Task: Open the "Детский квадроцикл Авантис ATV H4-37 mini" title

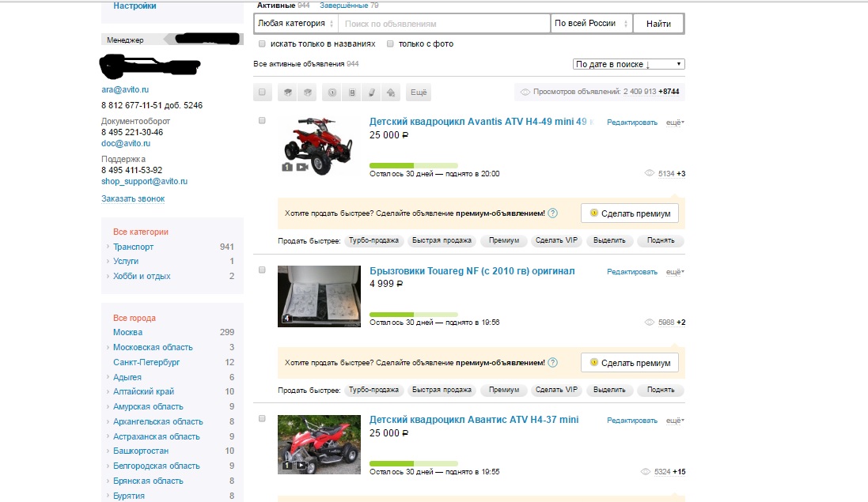Action: pyautogui.click(x=474, y=420)
